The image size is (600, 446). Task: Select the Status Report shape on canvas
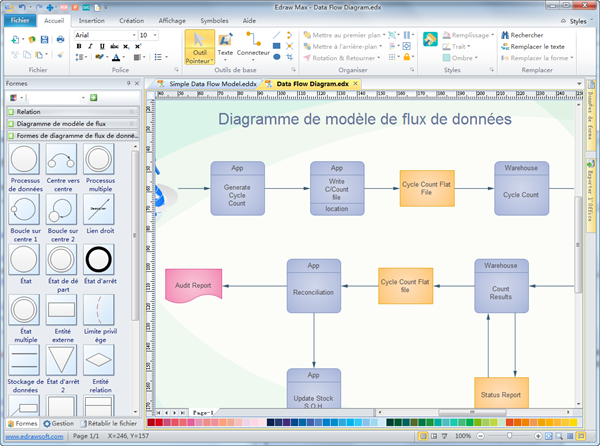501,393
